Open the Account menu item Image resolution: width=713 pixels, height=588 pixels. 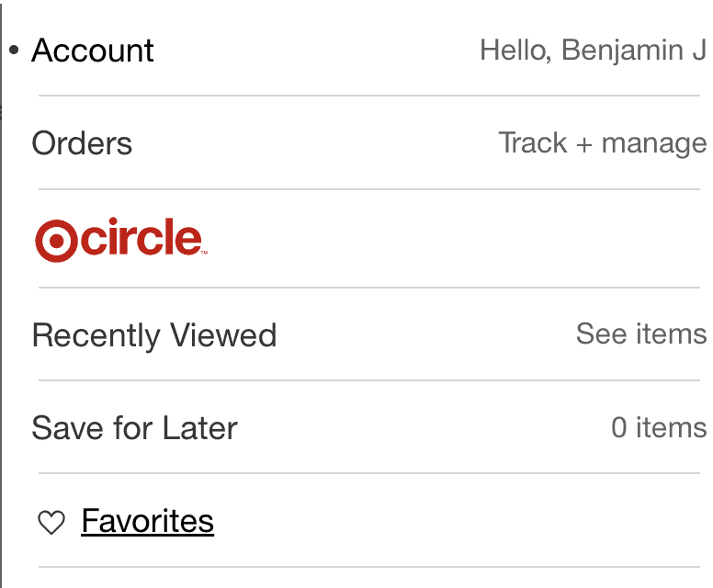93,50
